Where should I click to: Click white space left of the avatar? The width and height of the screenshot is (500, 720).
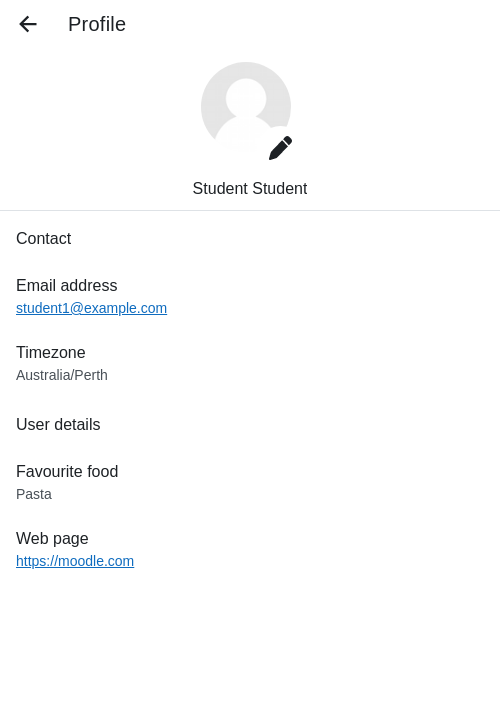[99, 107]
